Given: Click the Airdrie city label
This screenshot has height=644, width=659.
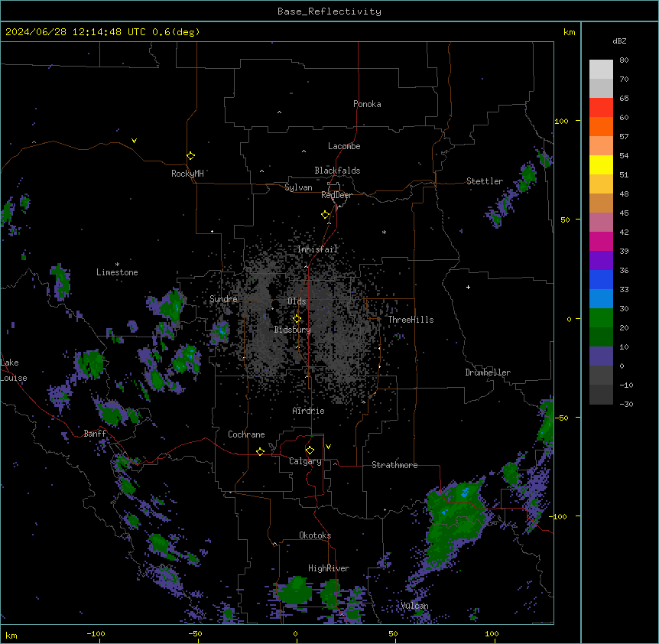Looking at the screenshot, I should point(308,411).
